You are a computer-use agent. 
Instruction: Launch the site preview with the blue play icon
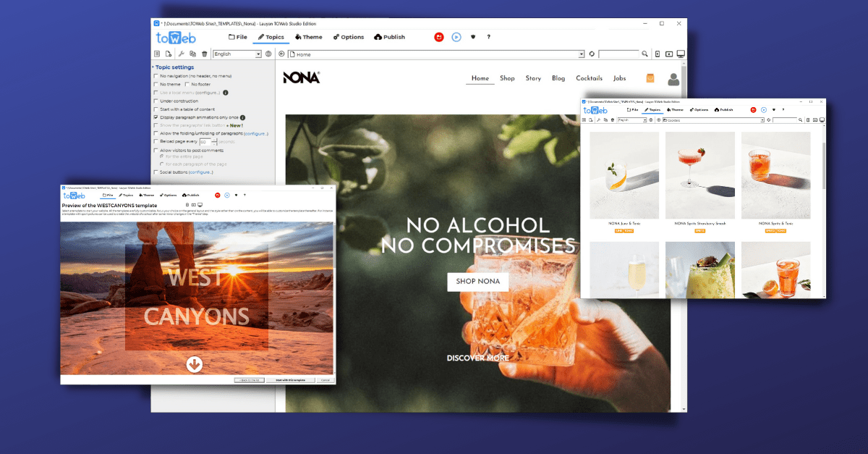click(x=456, y=37)
